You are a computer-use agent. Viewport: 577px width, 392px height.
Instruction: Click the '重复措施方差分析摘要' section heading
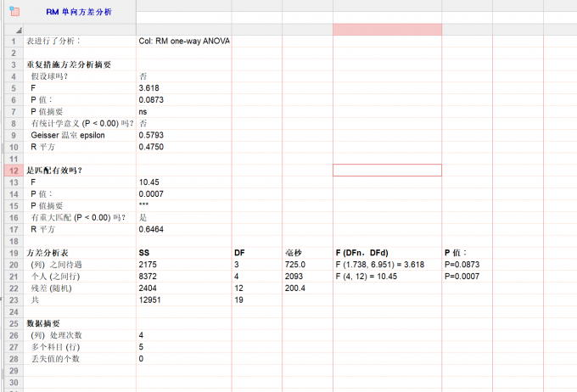(69, 64)
